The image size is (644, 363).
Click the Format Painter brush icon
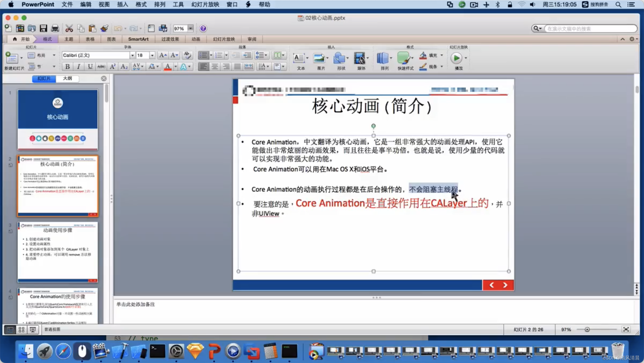pyautogui.click(x=104, y=28)
